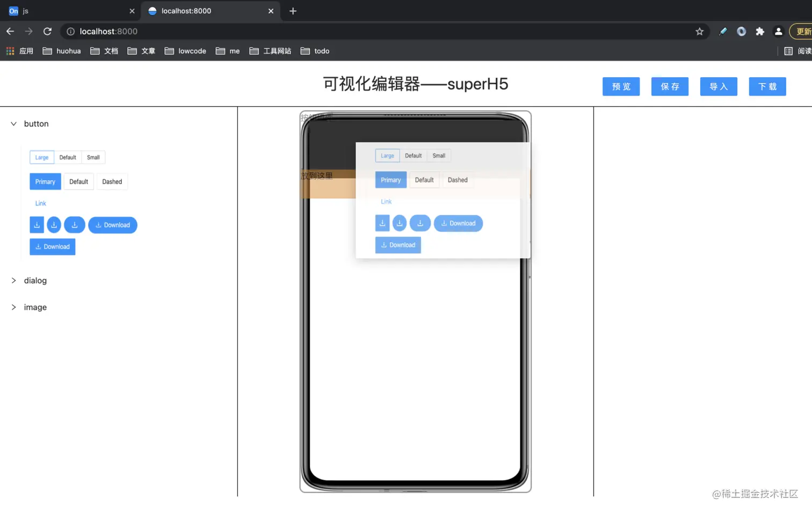Select the Small size radio in left panel

(x=93, y=157)
